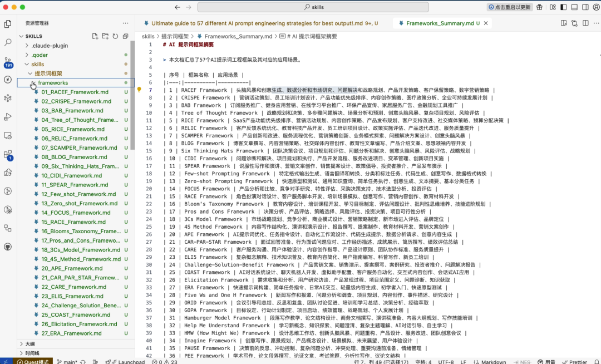Screen dimensions: 601x364
Task: Split the editor to the right
Action: [x=585, y=23]
